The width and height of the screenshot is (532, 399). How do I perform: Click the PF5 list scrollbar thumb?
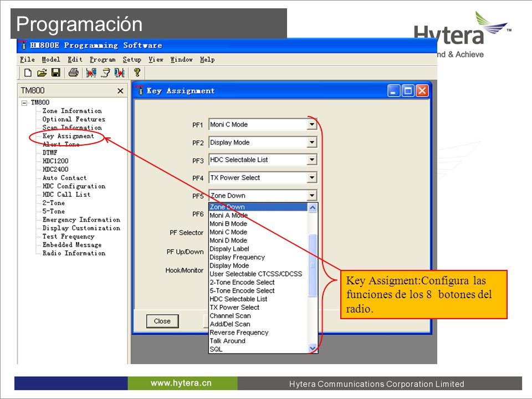(313, 265)
